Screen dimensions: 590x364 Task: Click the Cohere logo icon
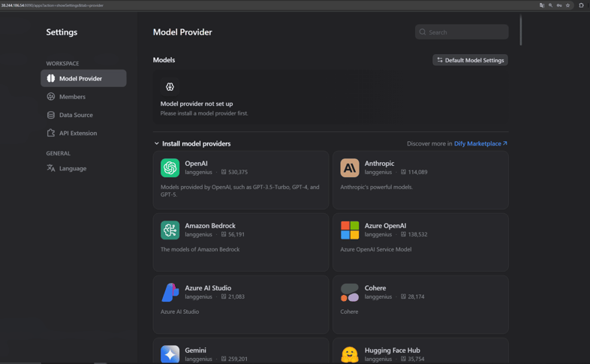350,292
